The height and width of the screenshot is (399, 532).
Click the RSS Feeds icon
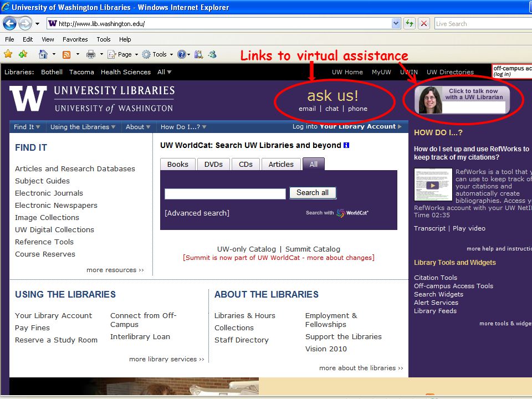point(66,54)
